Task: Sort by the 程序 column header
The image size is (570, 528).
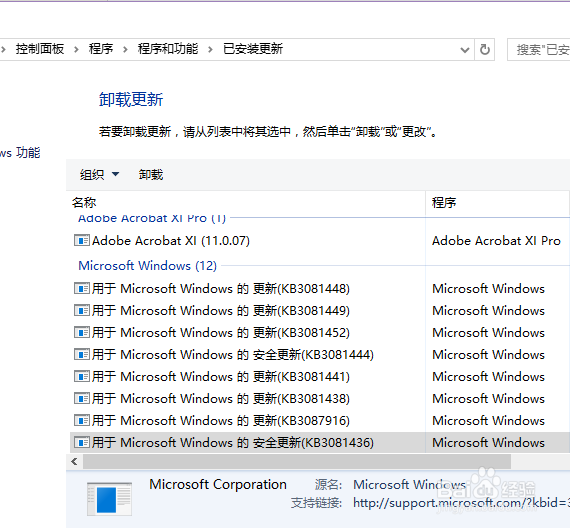Action: click(497, 203)
